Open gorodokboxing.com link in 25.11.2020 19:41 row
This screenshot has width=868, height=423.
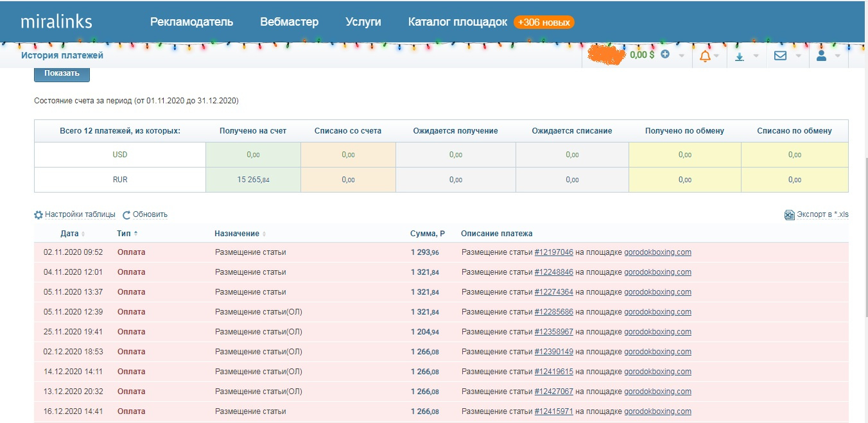pyautogui.click(x=658, y=332)
